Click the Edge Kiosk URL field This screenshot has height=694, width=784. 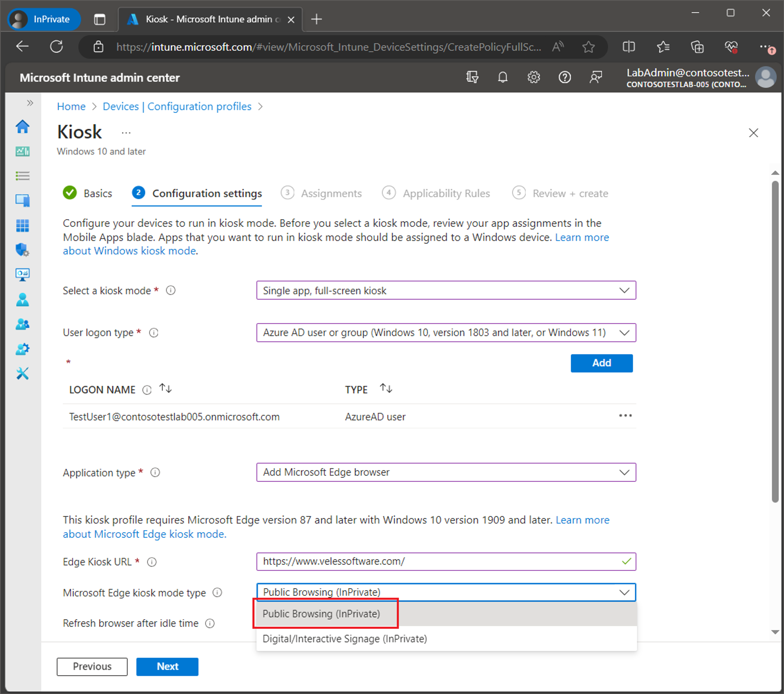coord(446,561)
